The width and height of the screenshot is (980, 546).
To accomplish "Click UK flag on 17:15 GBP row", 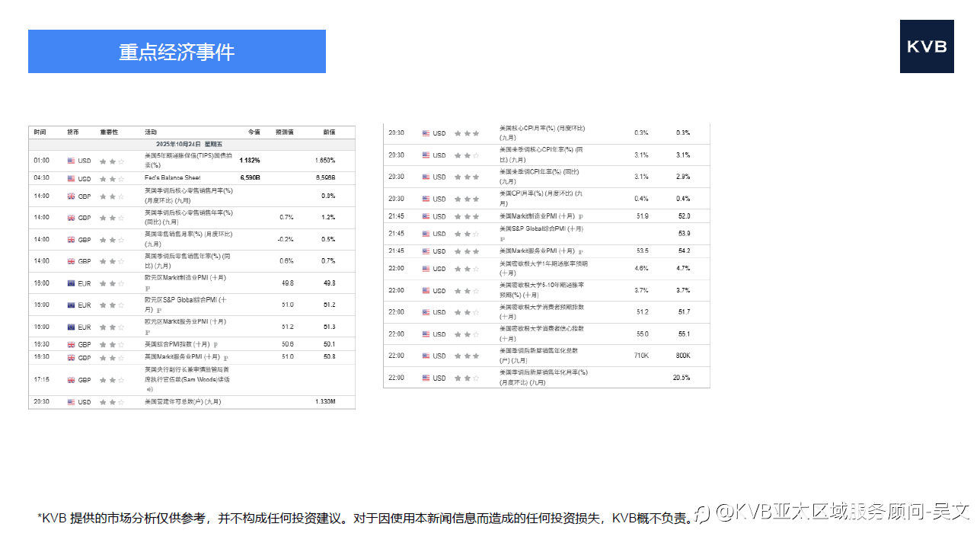I will tap(72, 380).
